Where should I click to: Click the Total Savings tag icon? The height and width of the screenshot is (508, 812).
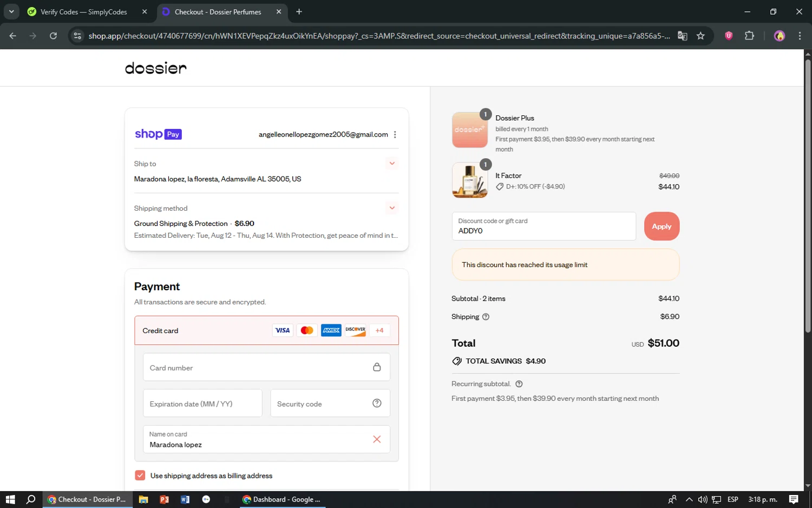click(457, 361)
